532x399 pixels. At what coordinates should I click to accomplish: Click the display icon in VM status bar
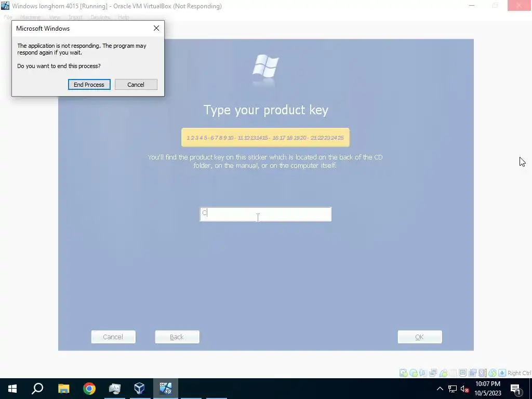[x=462, y=373]
